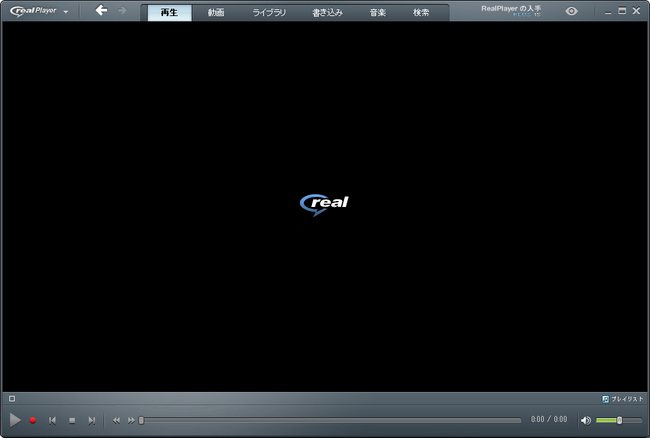Skip to the next track
650x438 pixels.
point(92,421)
